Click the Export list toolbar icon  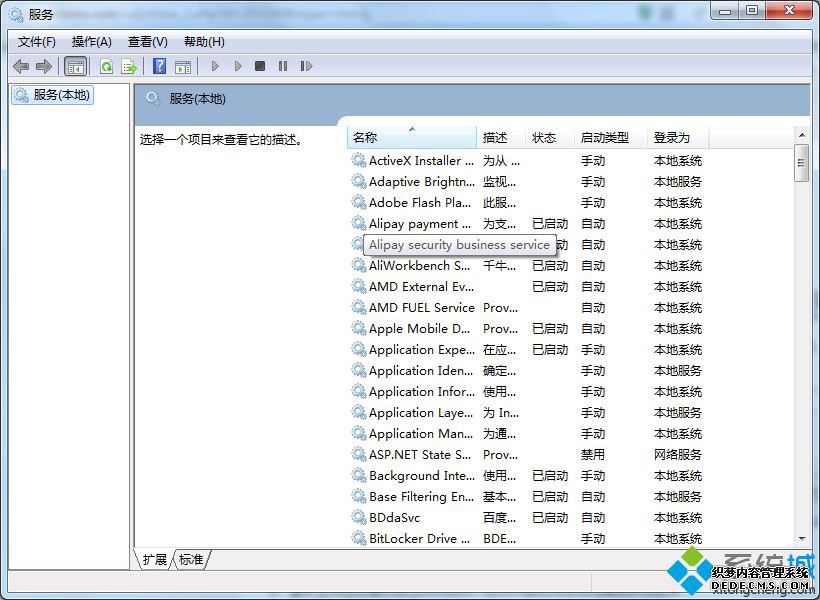[129, 66]
